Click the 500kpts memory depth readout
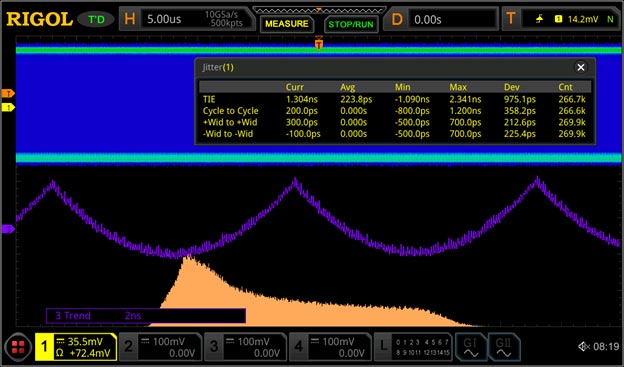Screen dimensions: 624x367 (226, 23)
